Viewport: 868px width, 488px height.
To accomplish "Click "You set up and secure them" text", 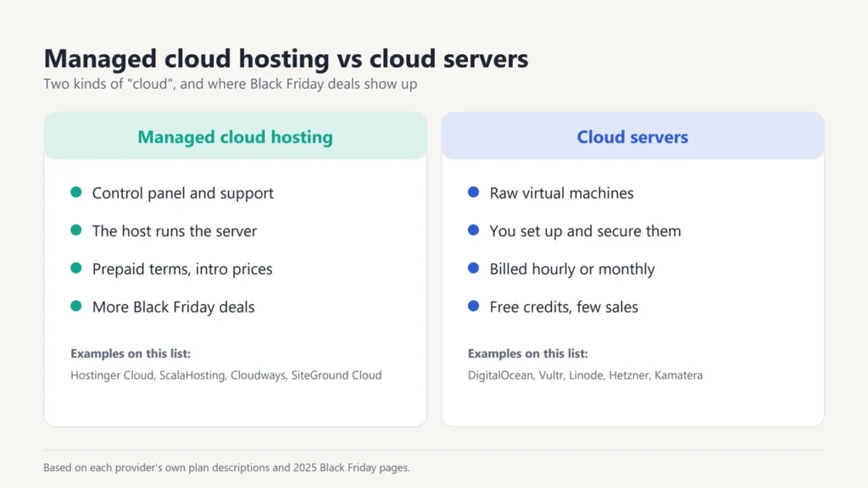I will point(585,230).
